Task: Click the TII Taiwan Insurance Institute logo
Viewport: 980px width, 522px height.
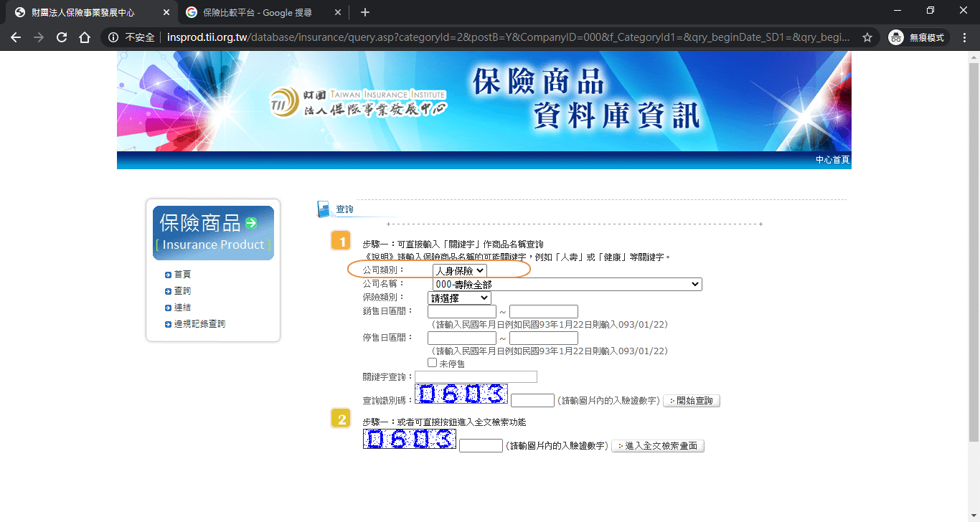Action: [x=357, y=100]
